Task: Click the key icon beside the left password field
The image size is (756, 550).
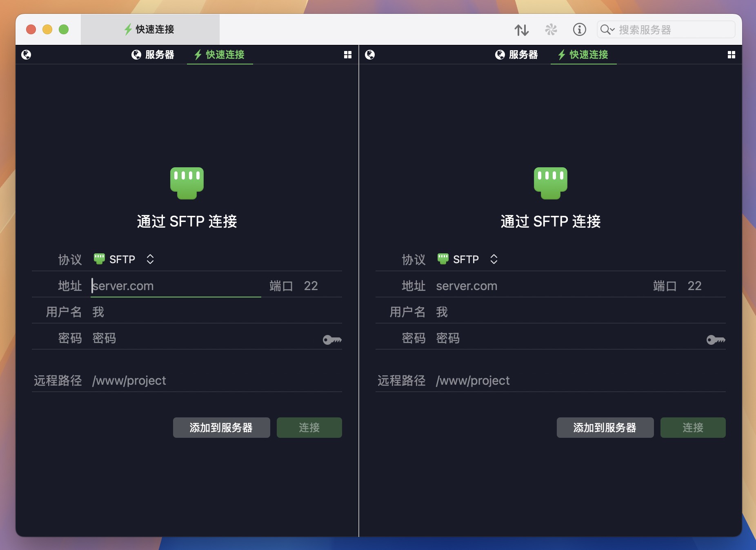Action: (331, 340)
